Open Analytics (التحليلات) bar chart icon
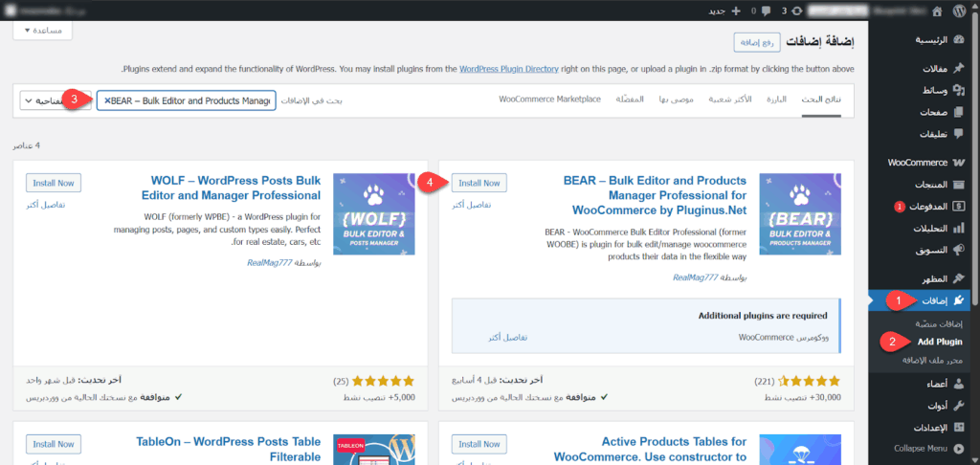 pyautogui.click(x=959, y=228)
